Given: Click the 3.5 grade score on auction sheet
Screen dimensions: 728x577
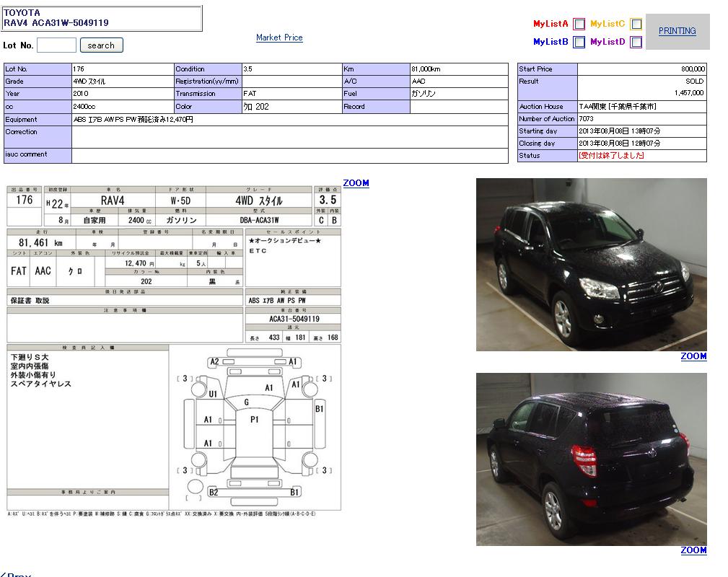Looking at the screenshot, I should point(328,200).
